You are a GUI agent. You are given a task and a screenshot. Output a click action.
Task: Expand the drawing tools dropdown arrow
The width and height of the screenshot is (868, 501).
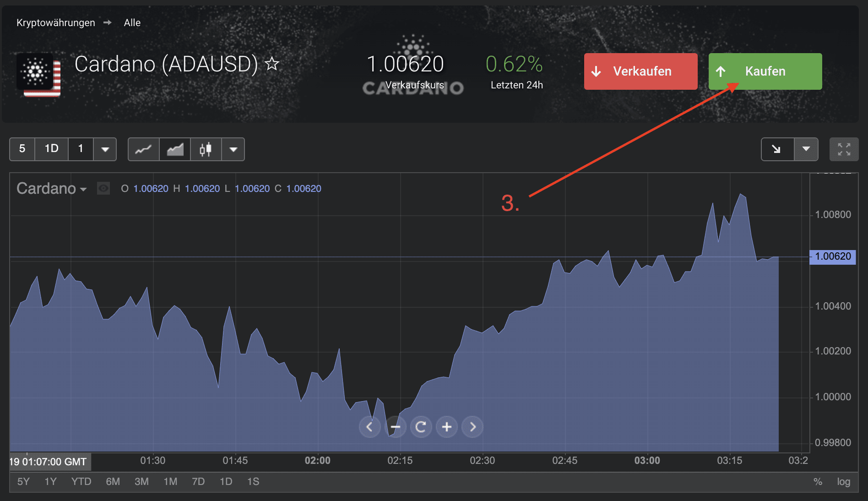806,149
